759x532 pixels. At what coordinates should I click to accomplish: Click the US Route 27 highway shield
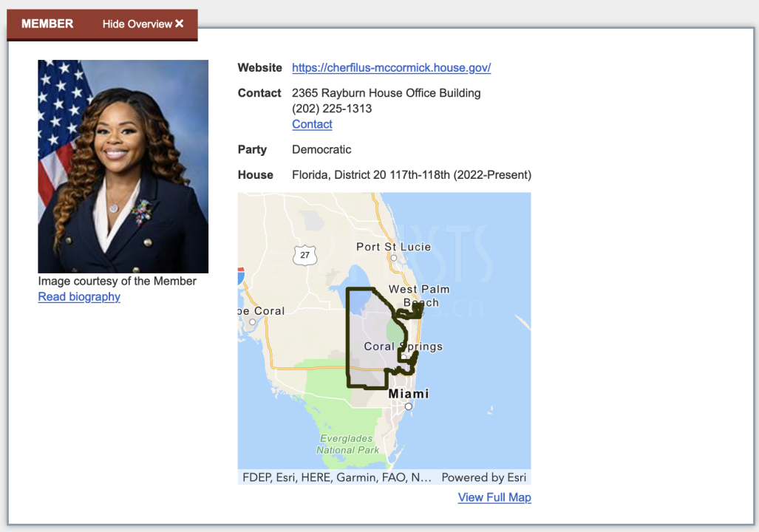(x=304, y=256)
